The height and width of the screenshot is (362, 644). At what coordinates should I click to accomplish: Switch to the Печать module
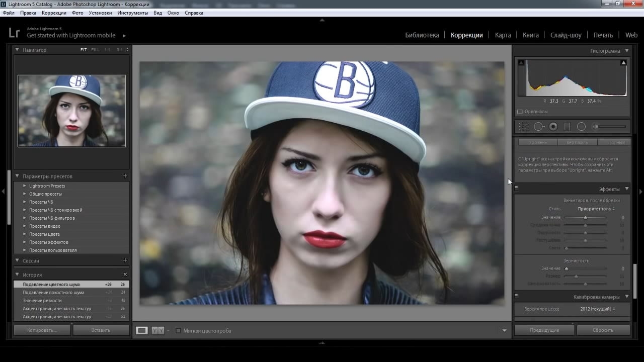603,35
